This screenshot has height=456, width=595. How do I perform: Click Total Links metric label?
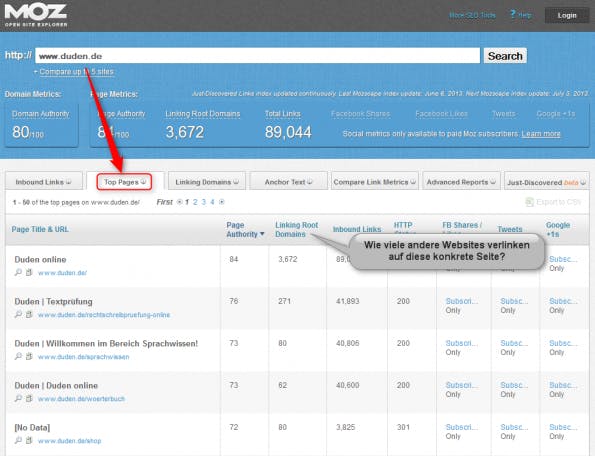coord(283,114)
